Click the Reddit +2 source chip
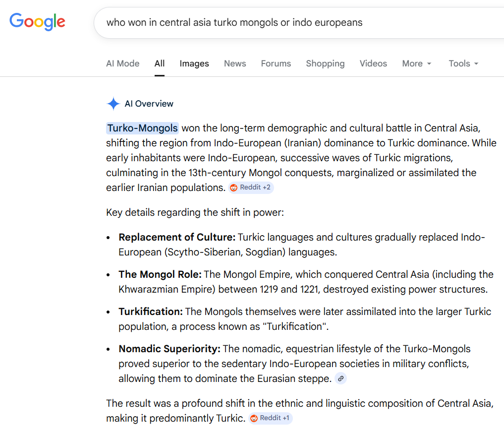 (251, 188)
